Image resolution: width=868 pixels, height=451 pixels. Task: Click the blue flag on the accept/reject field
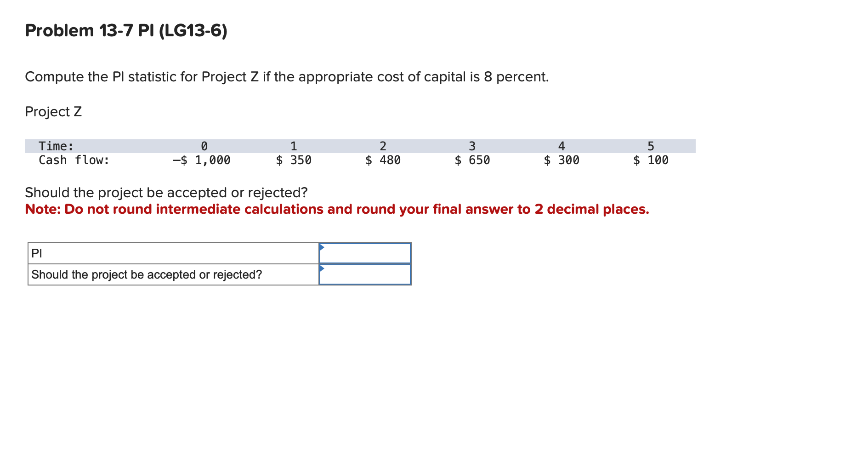[323, 269]
